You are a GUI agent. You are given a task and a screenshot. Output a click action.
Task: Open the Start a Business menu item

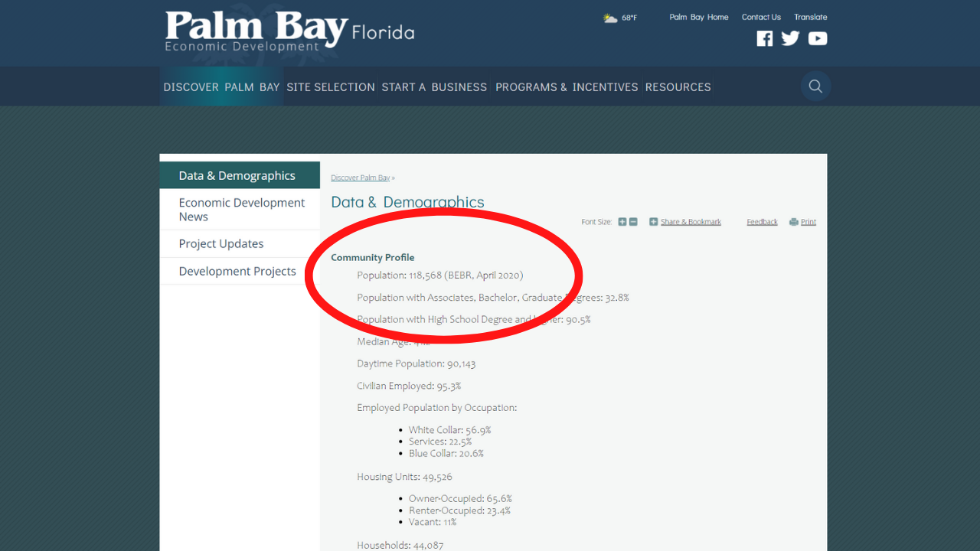click(x=434, y=86)
